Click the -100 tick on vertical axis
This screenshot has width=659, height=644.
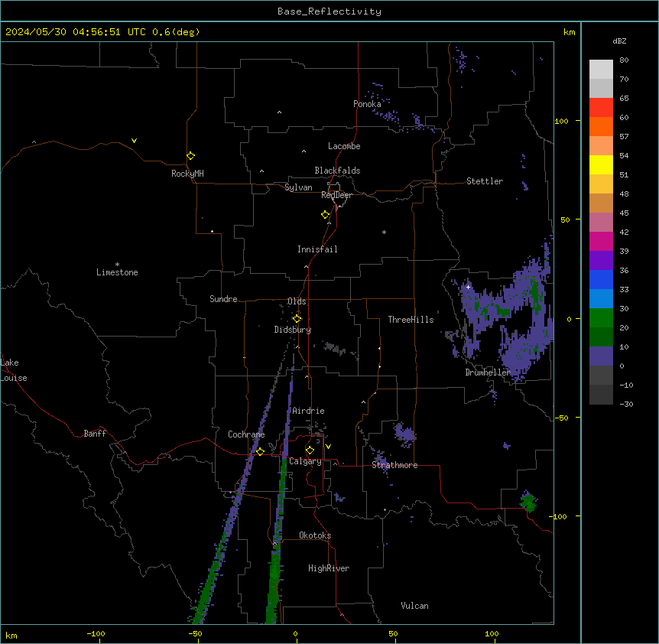(x=559, y=516)
